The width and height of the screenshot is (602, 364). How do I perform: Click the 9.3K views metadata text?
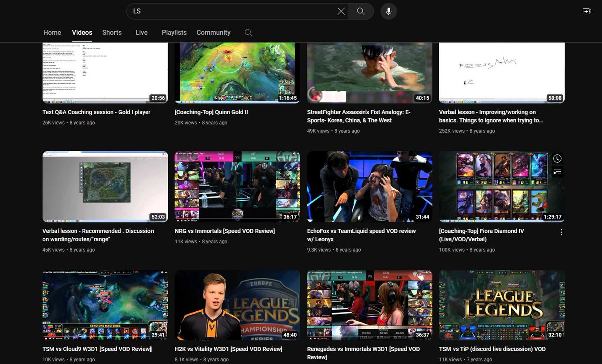coord(319,249)
